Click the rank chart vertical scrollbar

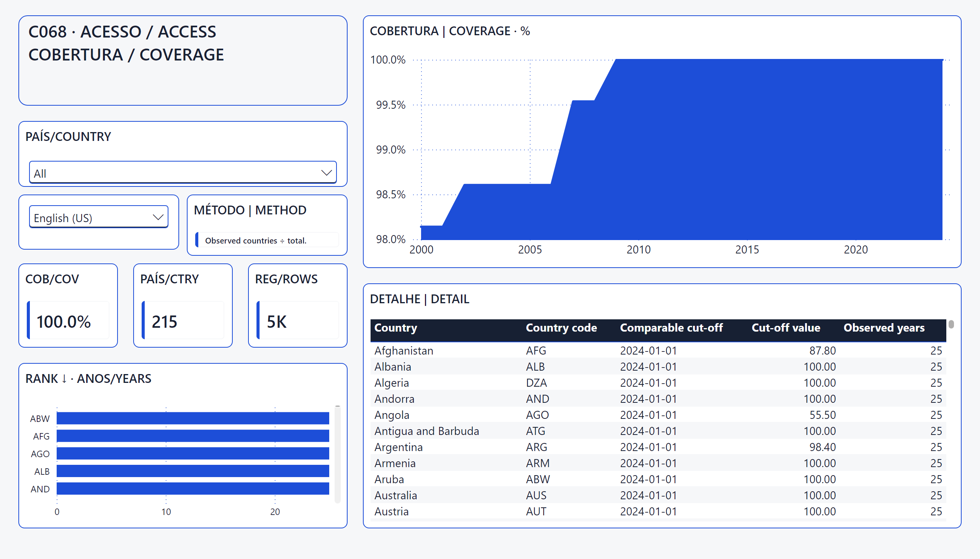337,454
